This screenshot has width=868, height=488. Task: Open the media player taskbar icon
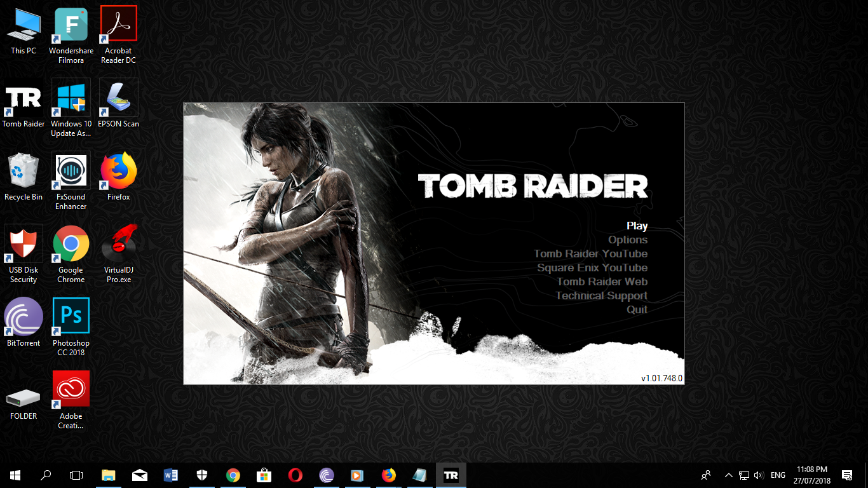358,475
